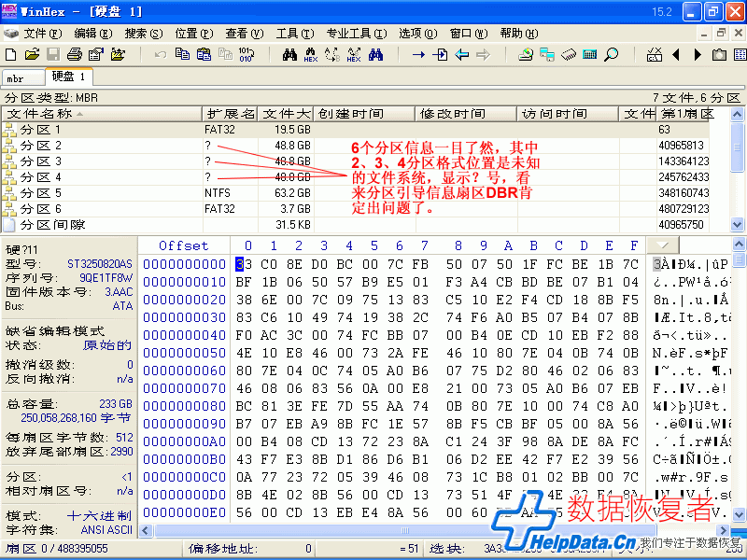
Task: Click the Undo arrow icon
Action: click(161, 55)
